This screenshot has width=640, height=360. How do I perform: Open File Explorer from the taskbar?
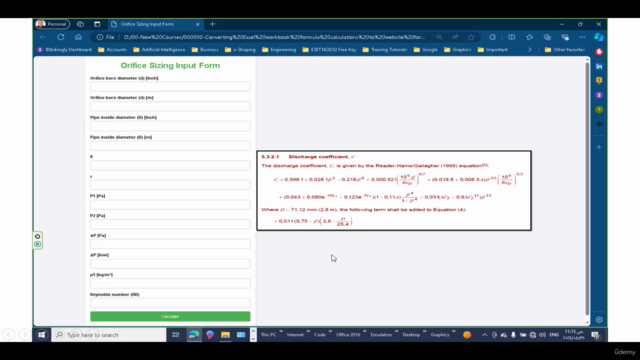[x=225, y=335]
